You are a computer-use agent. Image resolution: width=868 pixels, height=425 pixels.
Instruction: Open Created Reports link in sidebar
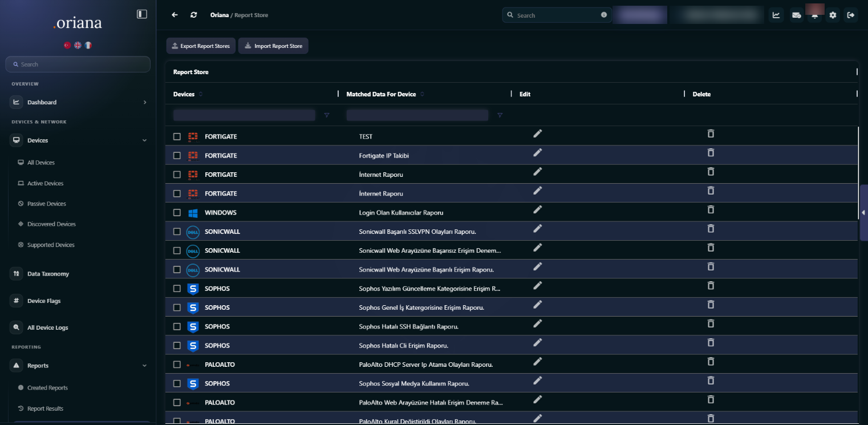(47, 388)
